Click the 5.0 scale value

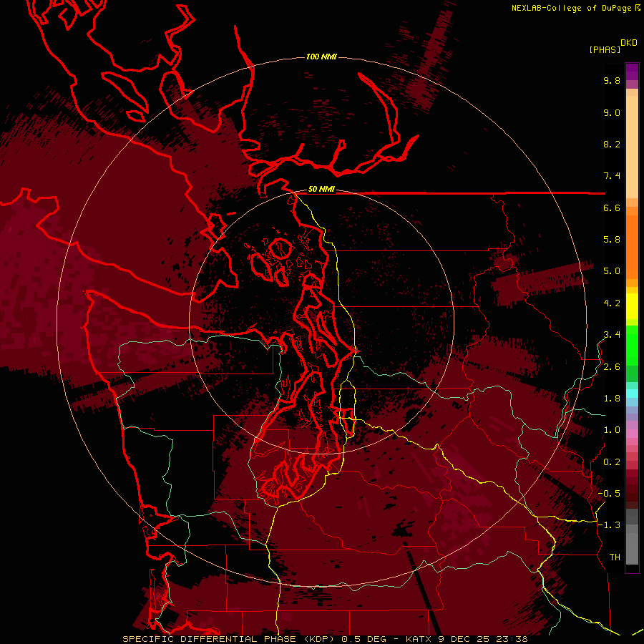pos(612,271)
